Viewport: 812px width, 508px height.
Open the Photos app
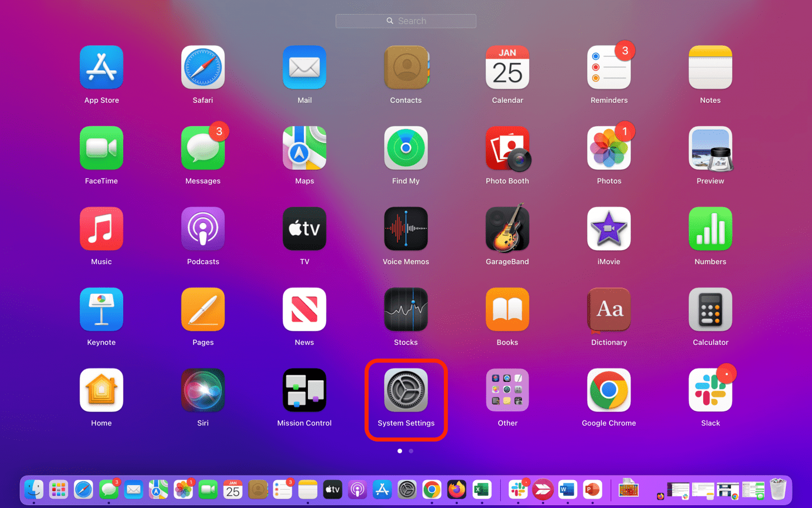[608, 148]
